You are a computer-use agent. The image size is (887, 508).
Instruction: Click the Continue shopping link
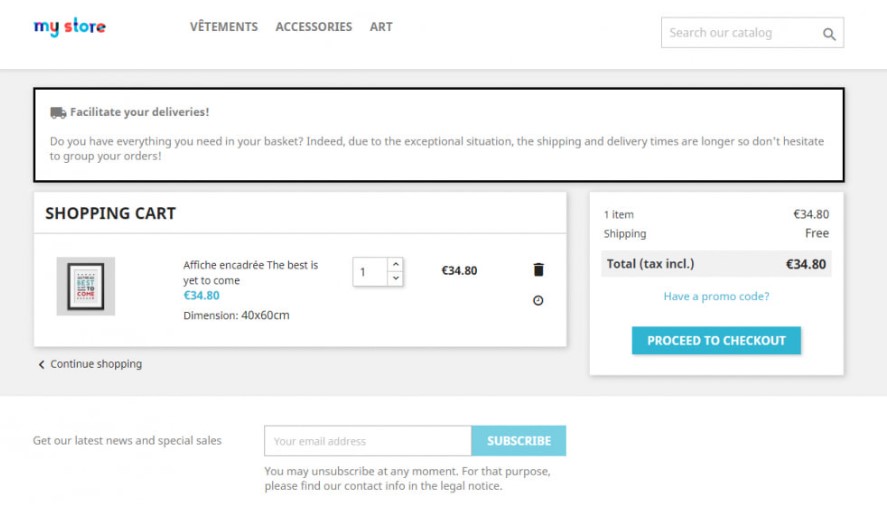pos(96,364)
